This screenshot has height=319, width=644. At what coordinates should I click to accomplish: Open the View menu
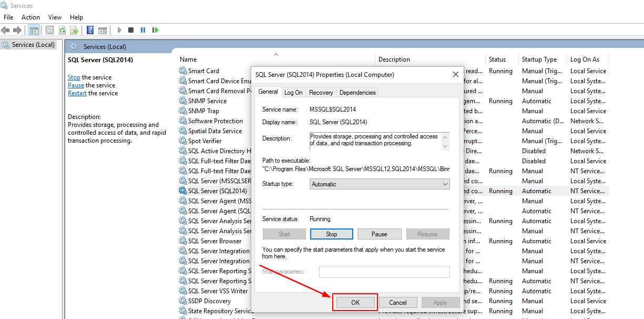coord(55,17)
